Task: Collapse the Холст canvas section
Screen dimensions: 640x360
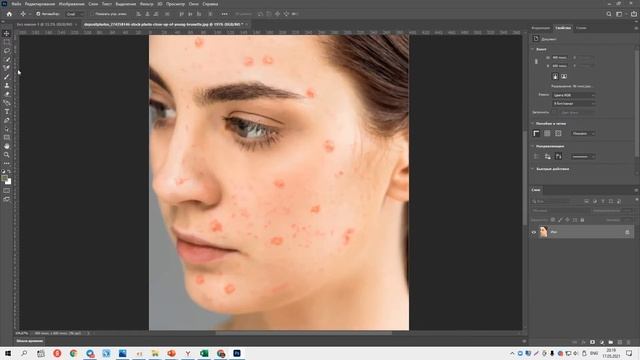Action: [x=533, y=49]
